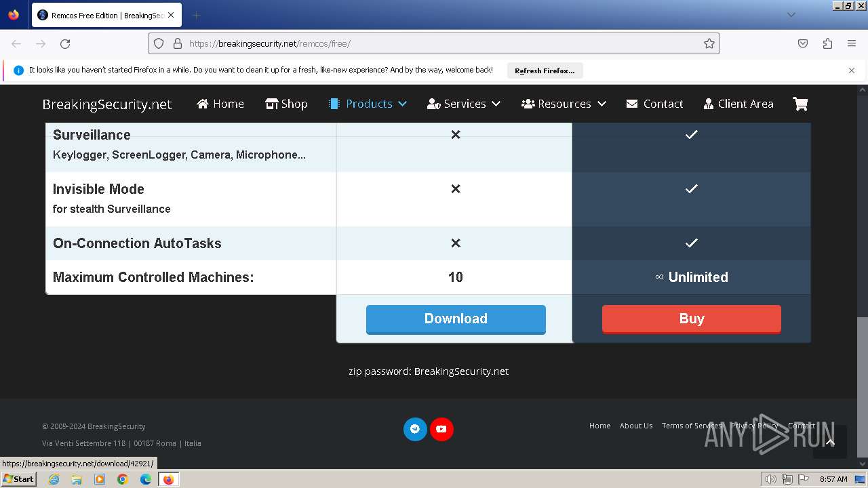Click the page vertical scrollbar thumb
The width and height of the screenshot is (868, 488).
[x=862, y=388]
